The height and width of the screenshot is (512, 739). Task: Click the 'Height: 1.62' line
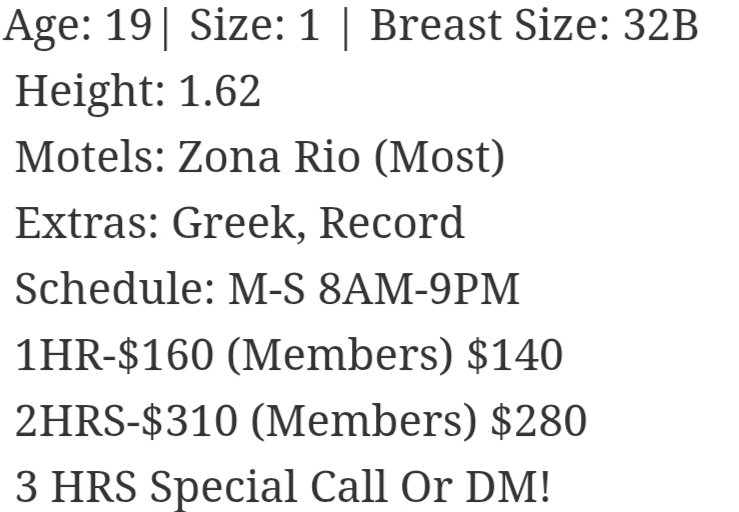[x=138, y=93]
